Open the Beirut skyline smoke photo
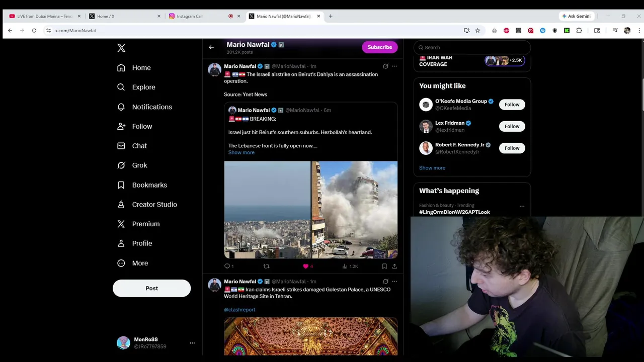Viewport: 644px width, 362px height. pos(267,210)
